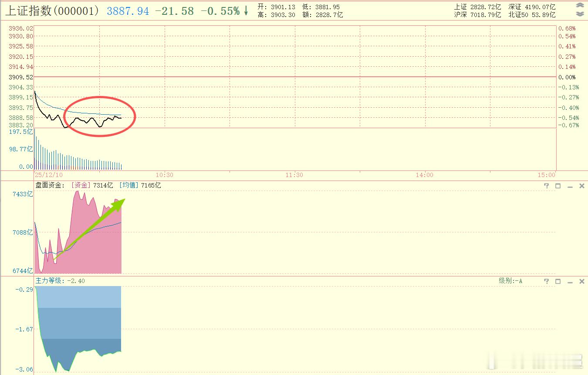The height and width of the screenshot is (375, 588).
Task: Click the opening price 开: 3901.13
Action: pyautogui.click(x=276, y=7)
